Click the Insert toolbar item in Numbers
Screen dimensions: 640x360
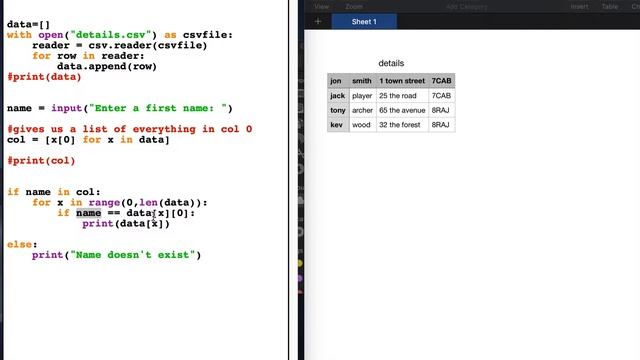pos(579,7)
